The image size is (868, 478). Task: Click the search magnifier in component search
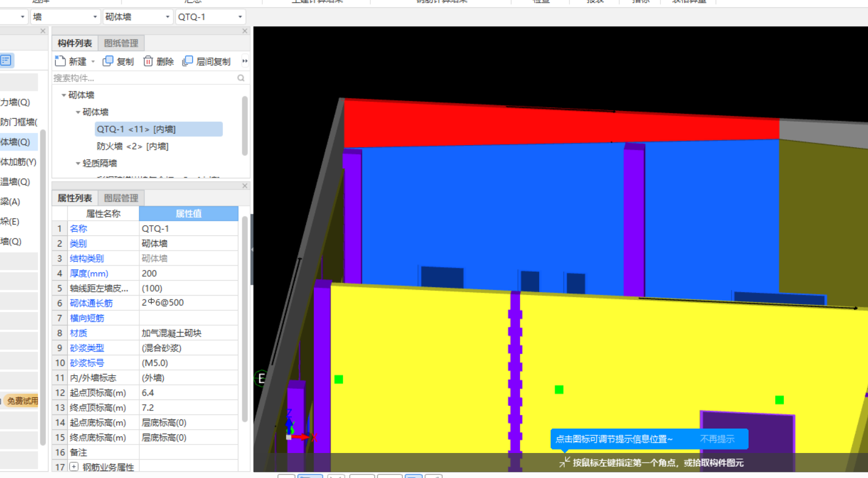241,78
